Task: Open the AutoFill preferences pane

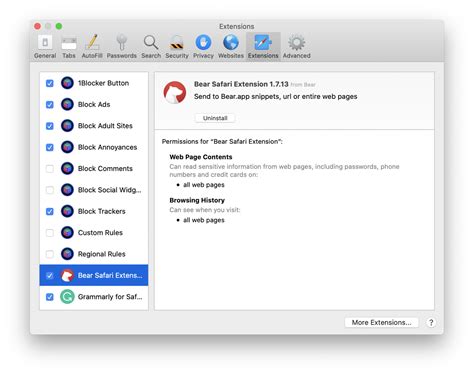Action: pyautogui.click(x=92, y=47)
